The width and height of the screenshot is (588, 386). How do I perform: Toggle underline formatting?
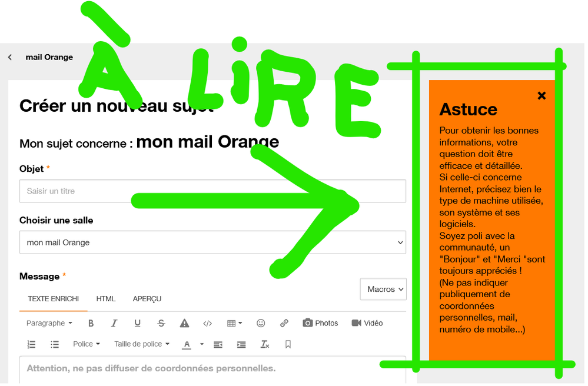(138, 324)
